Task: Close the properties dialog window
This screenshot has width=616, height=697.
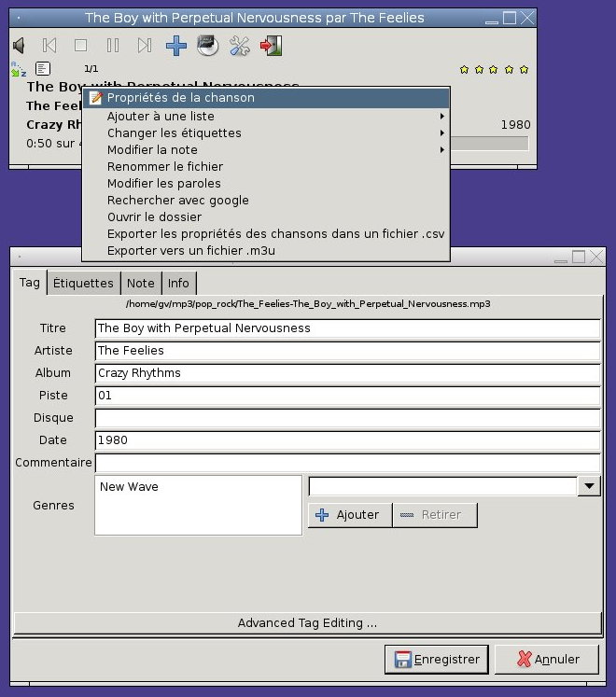Action: tap(596, 257)
